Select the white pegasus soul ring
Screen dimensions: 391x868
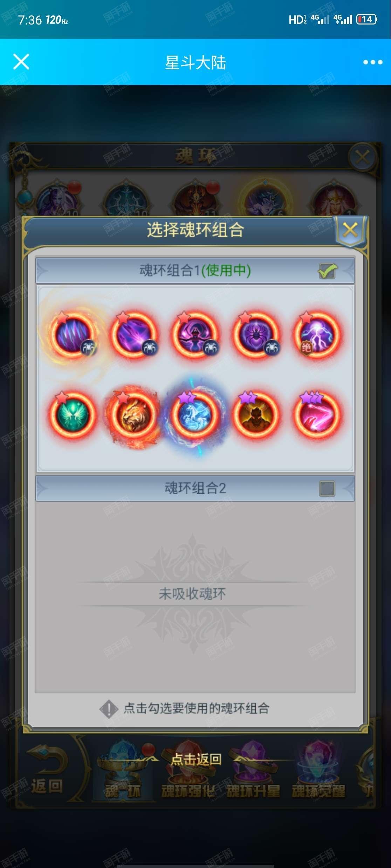pos(194,414)
